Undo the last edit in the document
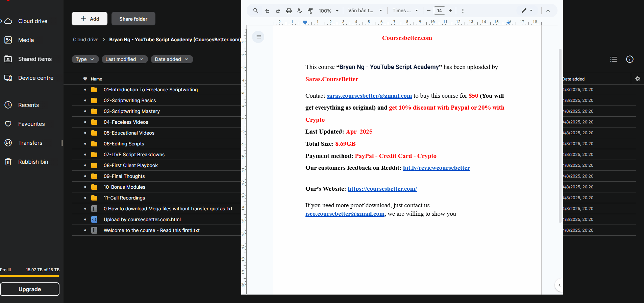Screen dimensions: 644x303 (x=267, y=11)
